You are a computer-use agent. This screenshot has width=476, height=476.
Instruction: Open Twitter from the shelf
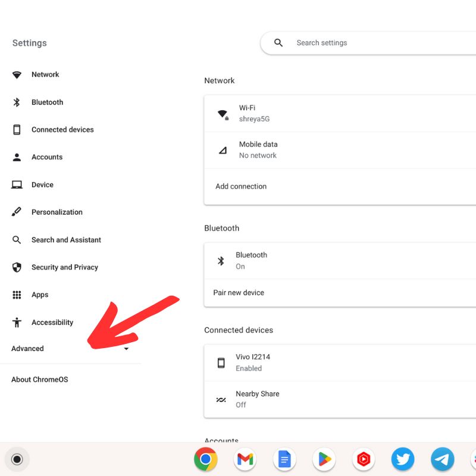403,459
